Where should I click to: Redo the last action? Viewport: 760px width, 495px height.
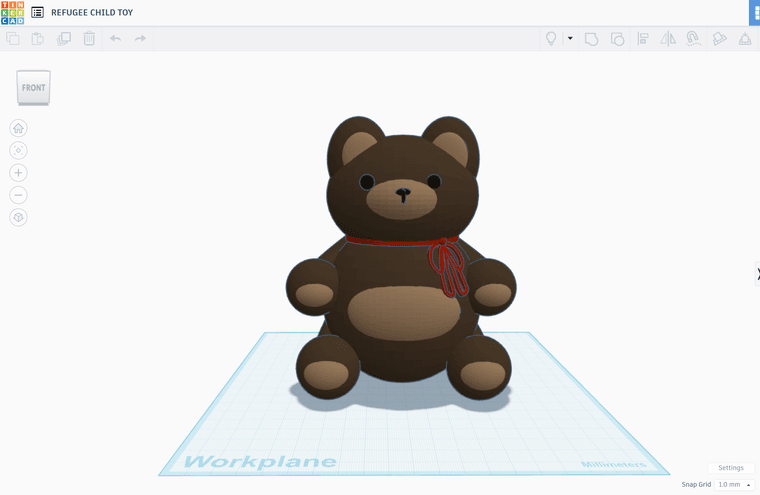(140, 38)
